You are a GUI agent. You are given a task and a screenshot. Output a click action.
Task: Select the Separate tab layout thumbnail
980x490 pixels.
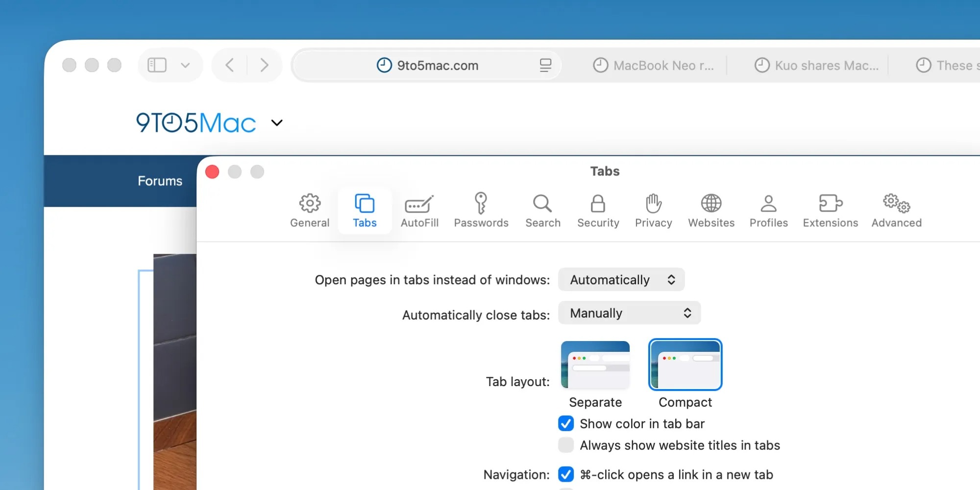pos(595,365)
